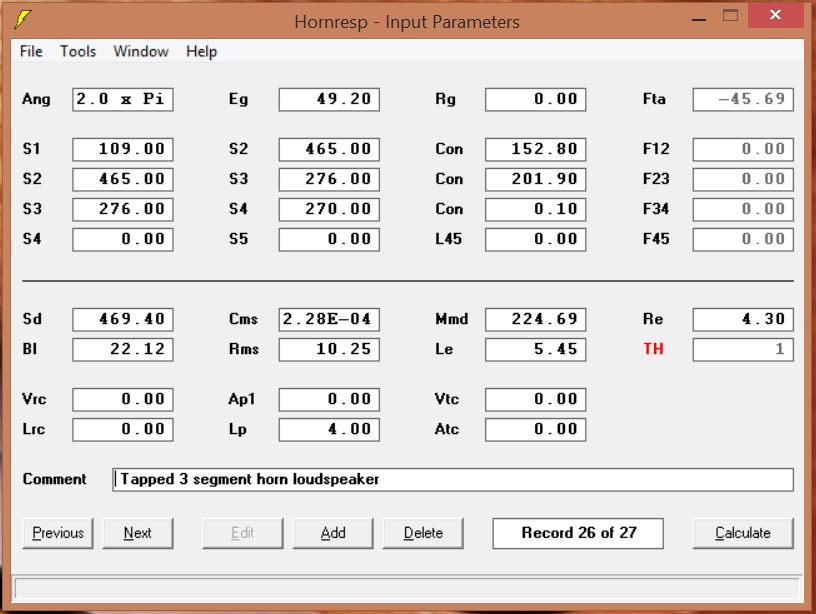
Task: Click the L45 label
Action: pos(448,239)
